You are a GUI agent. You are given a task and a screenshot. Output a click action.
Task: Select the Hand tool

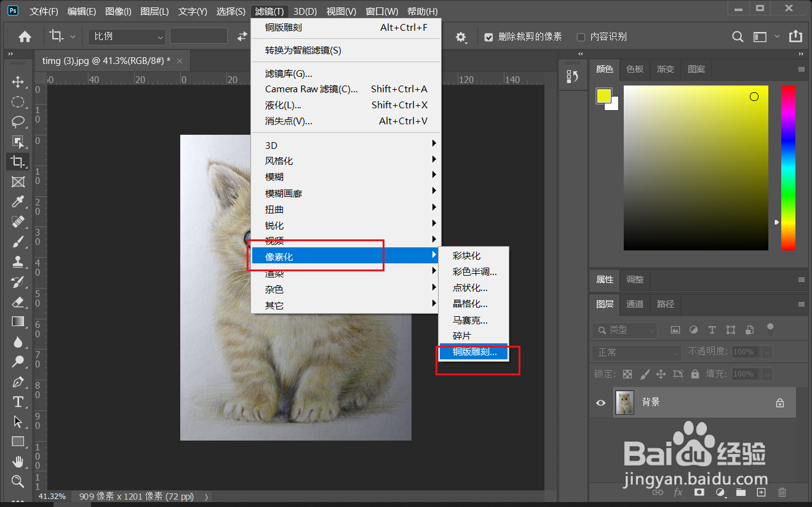18,461
